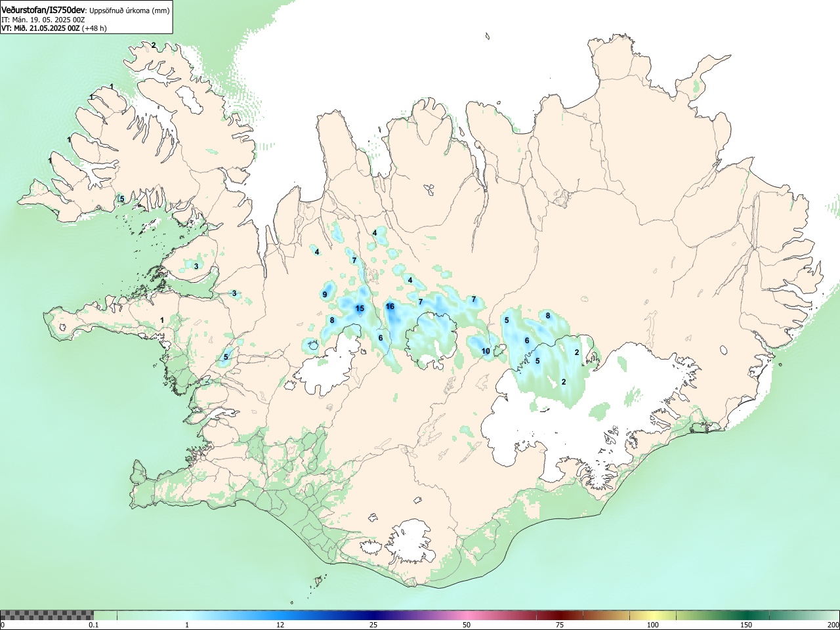This screenshot has width=840, height=630.
Task: Click the 25 label on the colour scale
Action: [373, 625]
